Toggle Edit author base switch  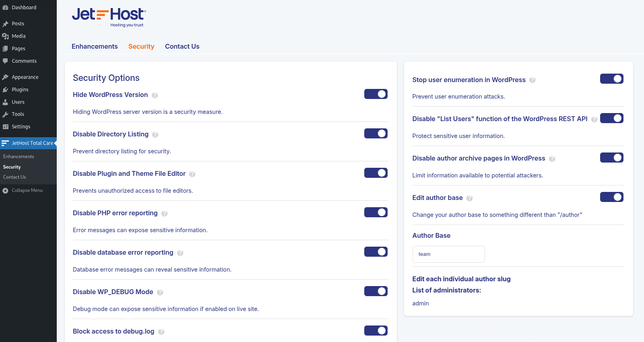(612, 197)
